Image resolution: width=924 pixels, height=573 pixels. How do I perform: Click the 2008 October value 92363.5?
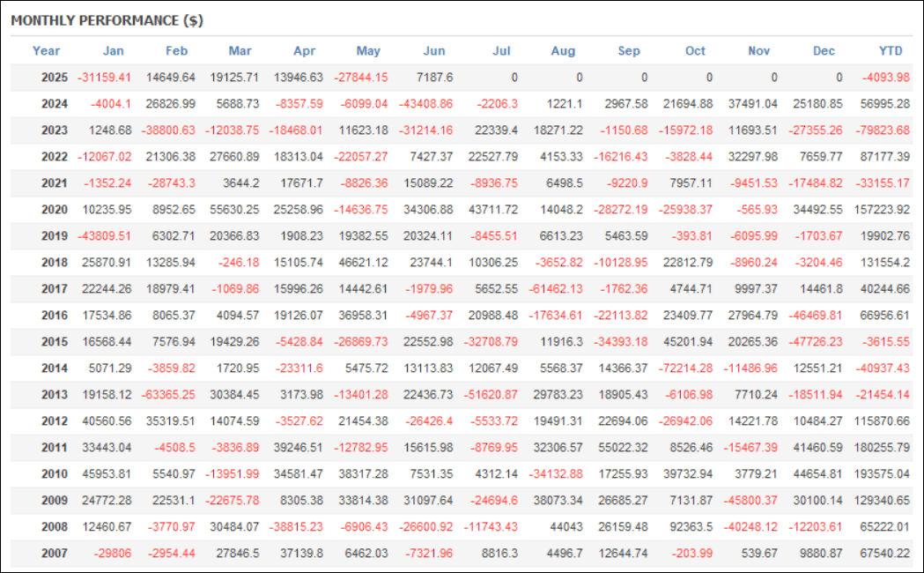(691, 527)
